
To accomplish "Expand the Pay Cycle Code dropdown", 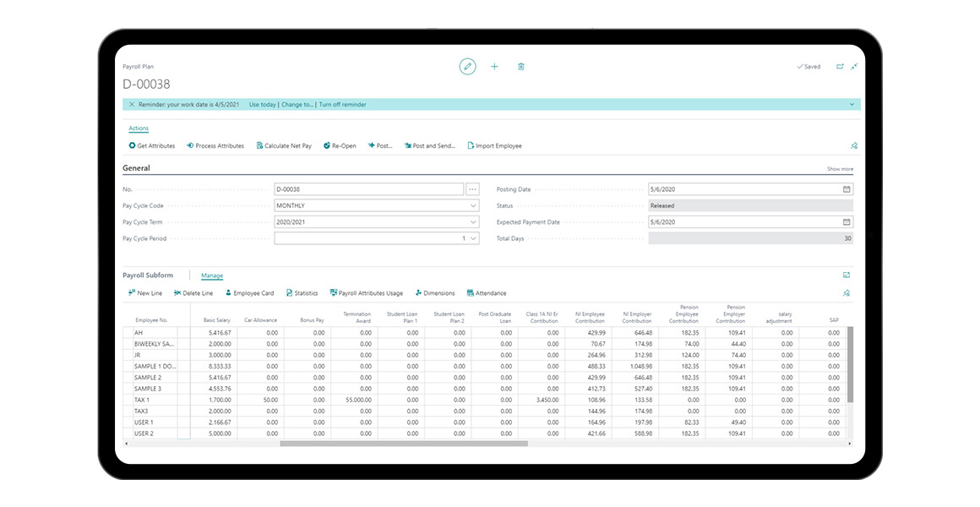I will (472, 206).
